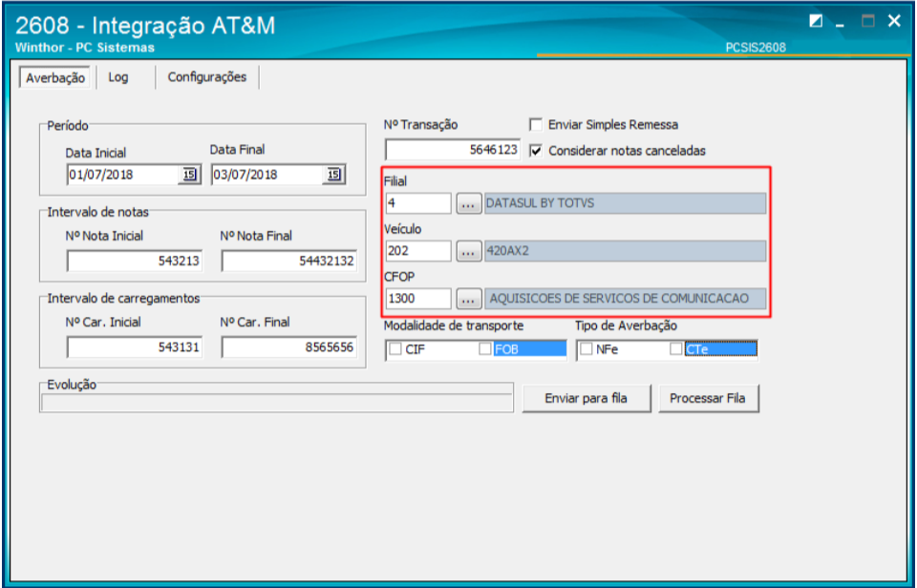Click the Processar Fila button
Screen dimensions: 917x588
coord(708,399)
